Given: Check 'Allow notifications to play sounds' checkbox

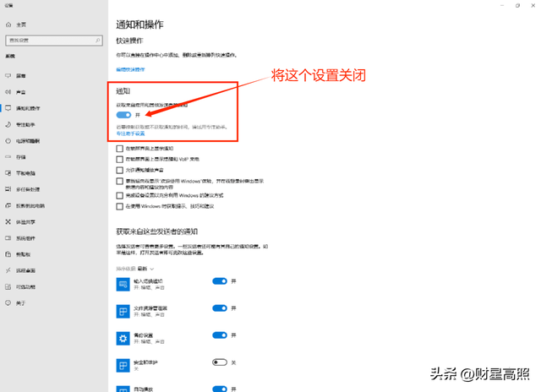Looking at the screenshot, I should coord(120,169).
